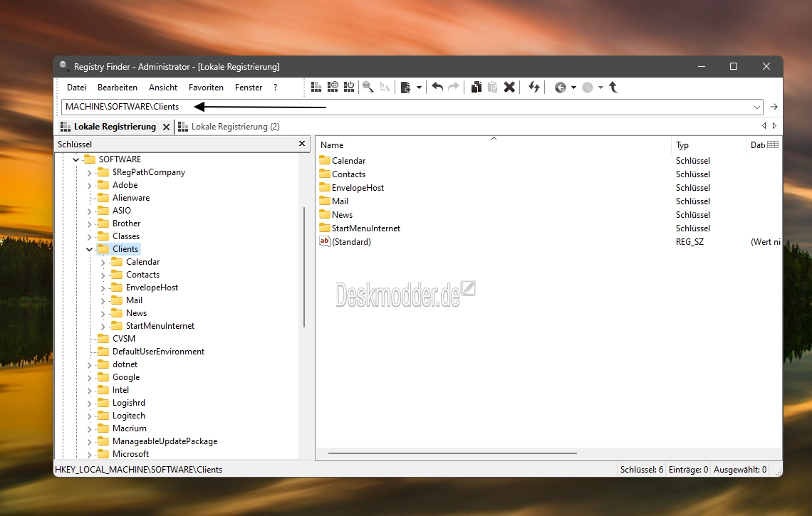This screenshot has height=516, width=812.
Task: Go up one level with up arrow
Action: (614, 88)
